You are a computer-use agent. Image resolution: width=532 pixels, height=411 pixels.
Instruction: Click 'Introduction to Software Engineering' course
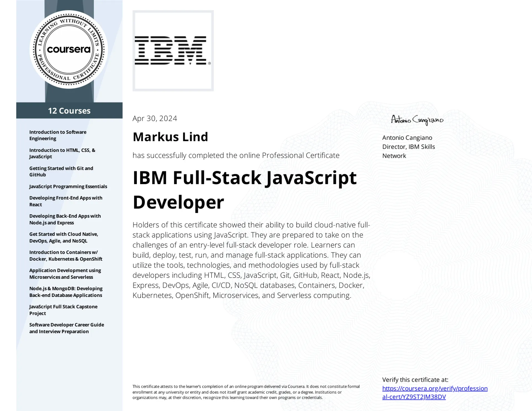click(58, 135)
